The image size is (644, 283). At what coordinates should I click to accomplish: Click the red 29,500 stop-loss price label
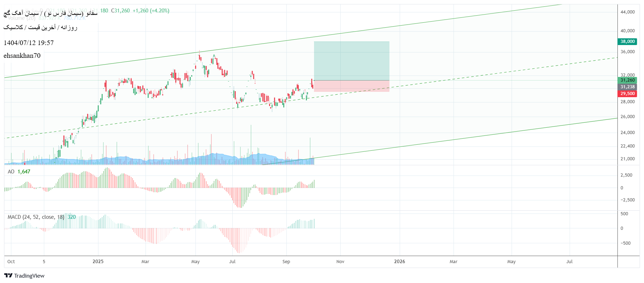coord(627,94)
